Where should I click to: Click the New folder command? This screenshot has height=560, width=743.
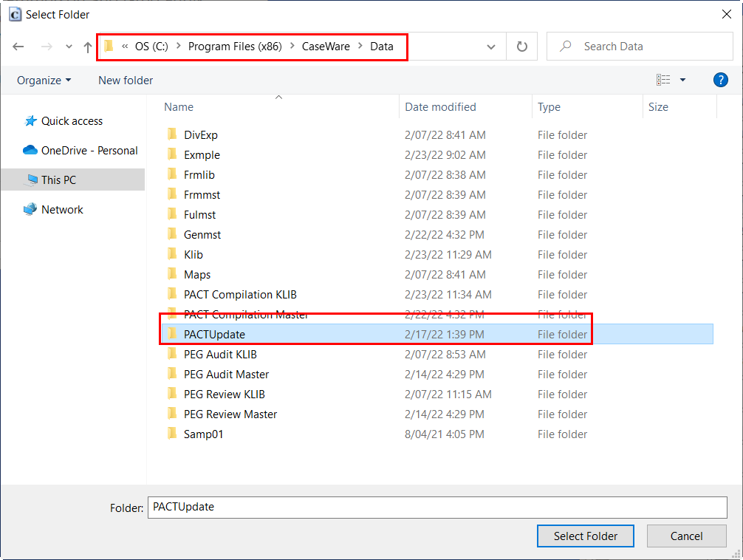pos(125,80)
